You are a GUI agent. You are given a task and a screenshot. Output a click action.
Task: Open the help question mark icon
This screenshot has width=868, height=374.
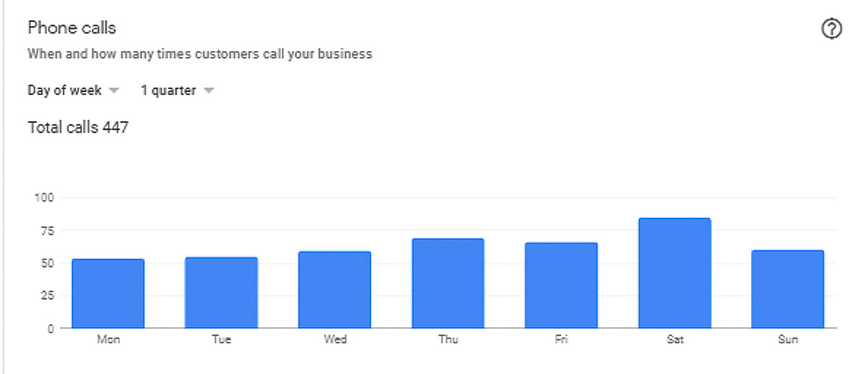click(833, 29)
